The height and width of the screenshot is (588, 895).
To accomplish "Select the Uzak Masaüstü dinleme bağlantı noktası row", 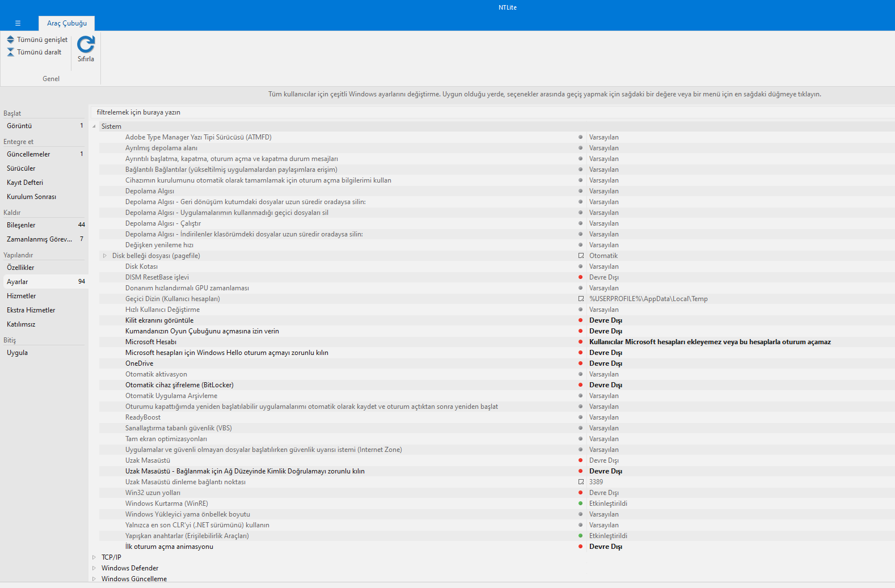I will pos(497,482).
